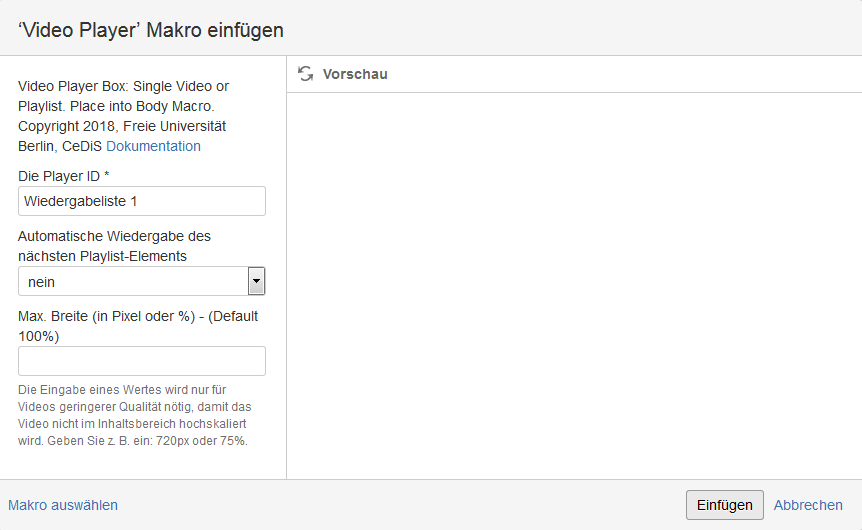Click the 'Automatische Wiedergabe' field label
The image size is (862, 530).
tap(114, 246)
